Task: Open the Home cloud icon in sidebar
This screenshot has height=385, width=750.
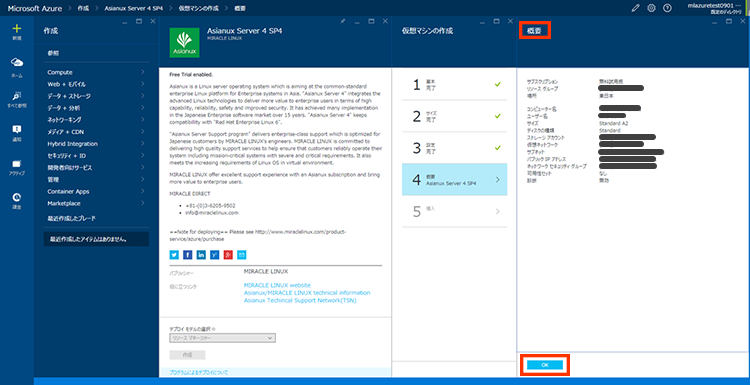Action: pos(17,63)
